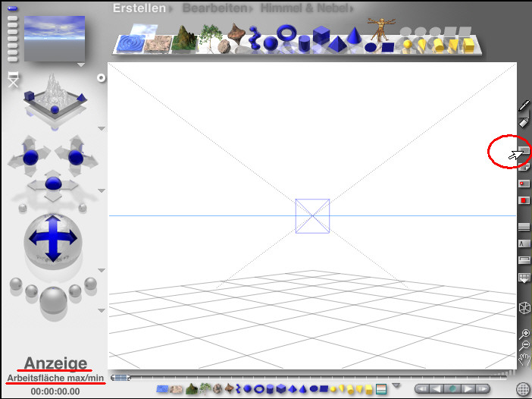
Task: Add a yellow cone spotlight
Action: point(421,46)
